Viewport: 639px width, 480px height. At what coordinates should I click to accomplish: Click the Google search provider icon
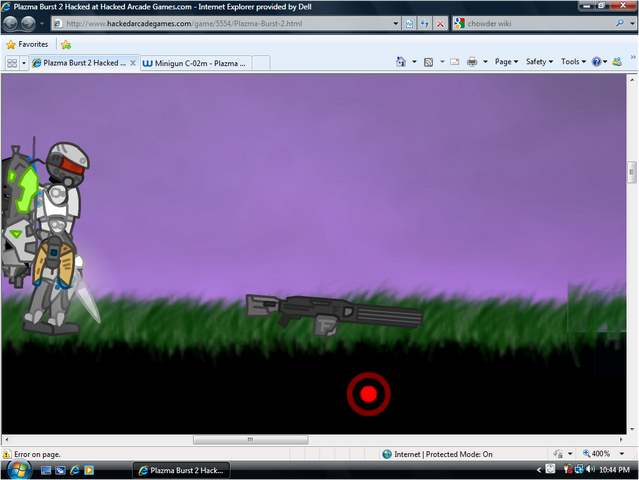point(459,23)
